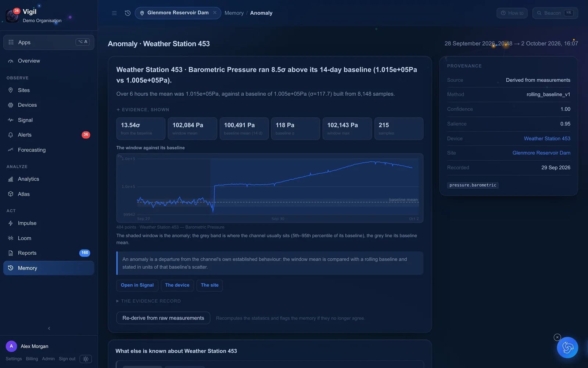Open Atlas map view

coord(49,194)
